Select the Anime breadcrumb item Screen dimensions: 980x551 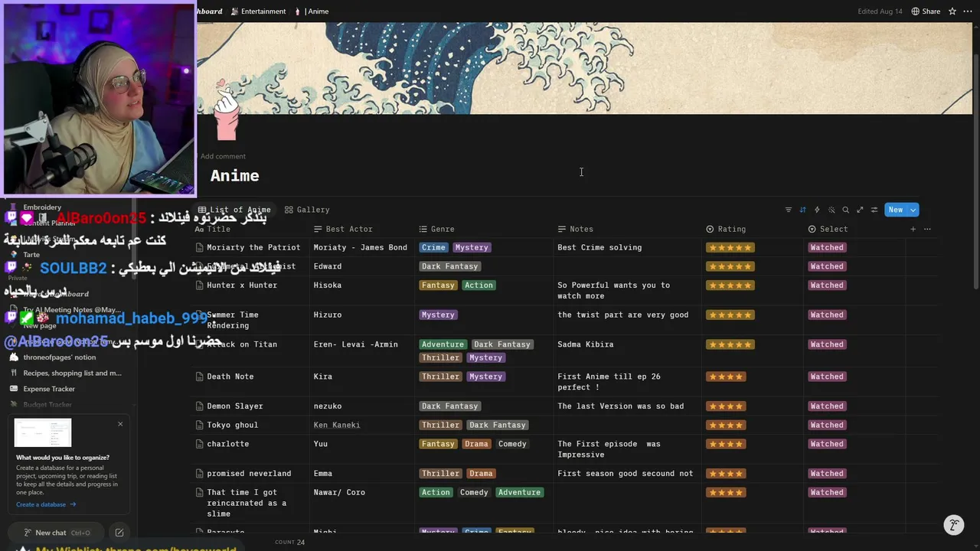(312, 11)
